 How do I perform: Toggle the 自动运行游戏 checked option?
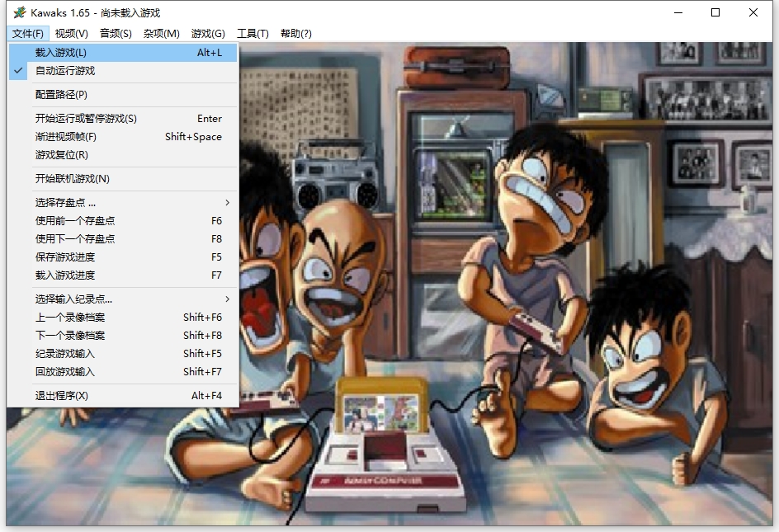[123, 71]
